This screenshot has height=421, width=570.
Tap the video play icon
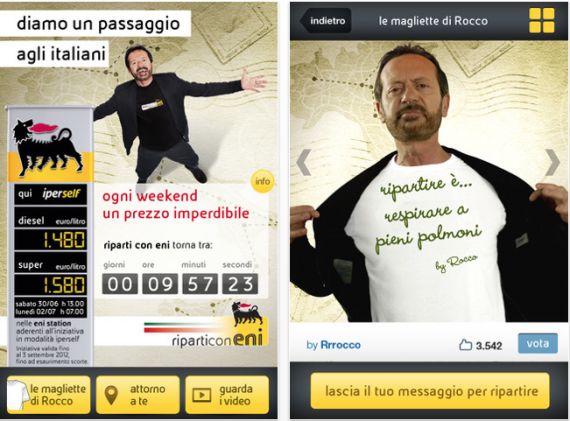click(x=202, y=395)
